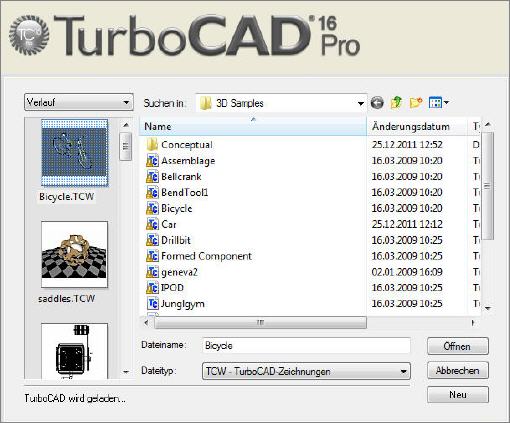Open the Dateityp file type dropdown
The height and width of the screenshot is (423, 510).
(306, 371)
